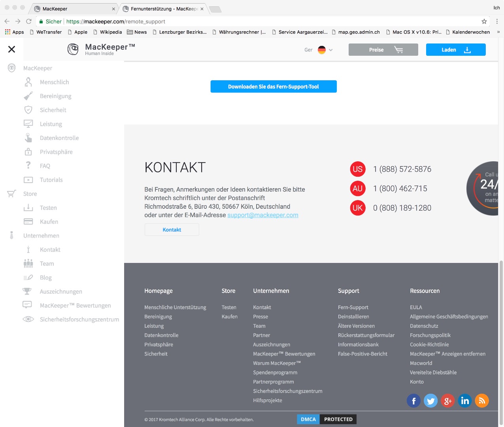Viewport: 504px width, 427px height.
Task: Click the Menschlich person icon in sidebar
Action: pyautogui.click(x=28, y=82)
